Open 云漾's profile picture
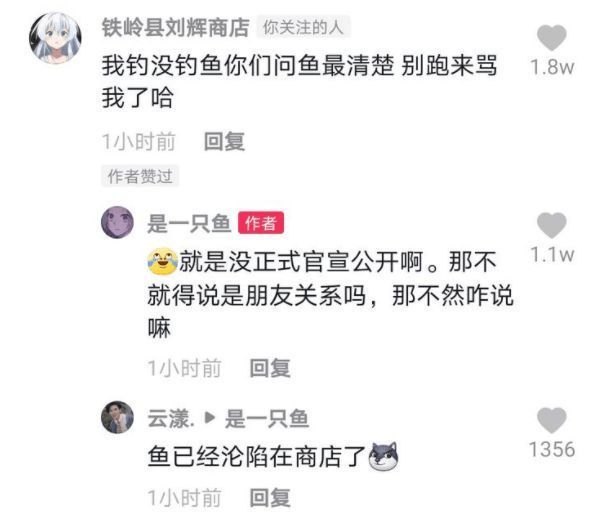 pyautogui.click(x=117, y=417)
